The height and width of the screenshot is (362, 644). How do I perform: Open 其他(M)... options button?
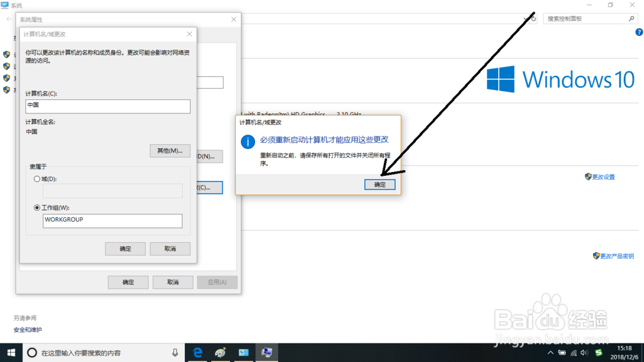click(x=169, y=151)
